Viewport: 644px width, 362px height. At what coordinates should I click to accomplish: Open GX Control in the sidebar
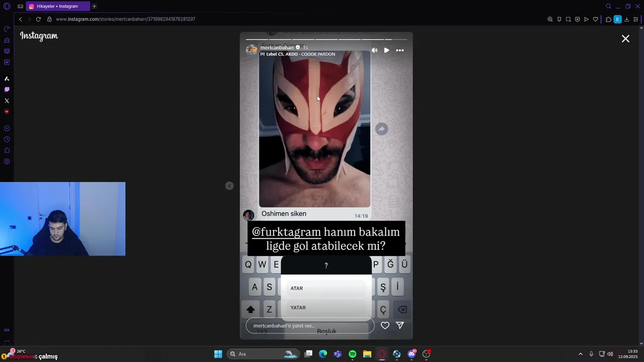point(7,29)
